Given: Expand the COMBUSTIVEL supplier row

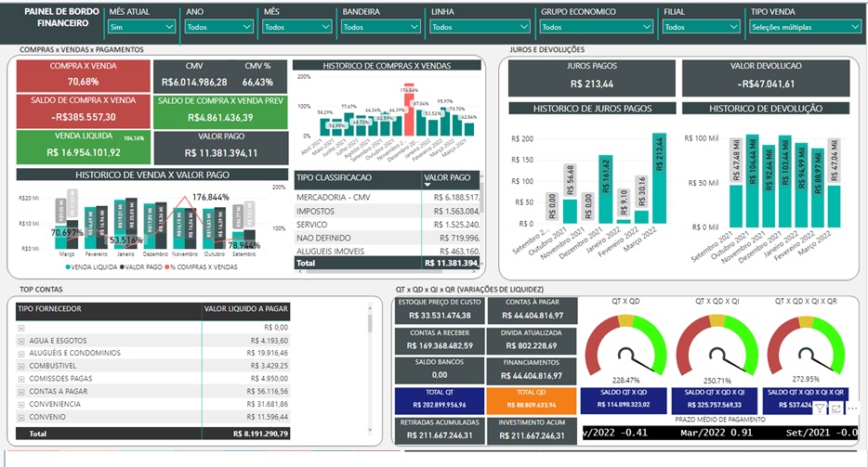Looking at the screenshot, I should click(x=21, y=367).
